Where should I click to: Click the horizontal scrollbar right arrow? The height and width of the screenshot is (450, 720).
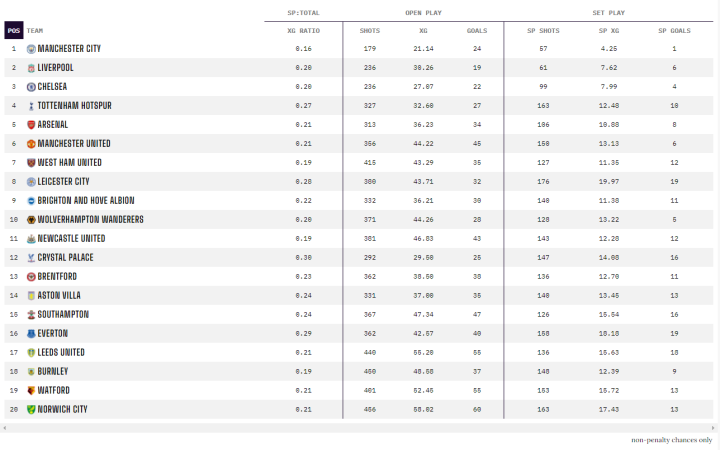715,427
